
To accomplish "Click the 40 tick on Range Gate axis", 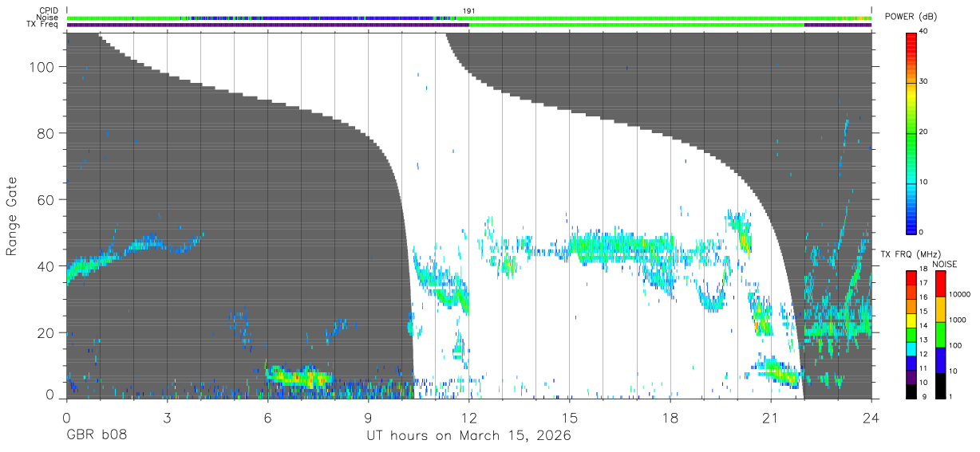I will 47,266.
